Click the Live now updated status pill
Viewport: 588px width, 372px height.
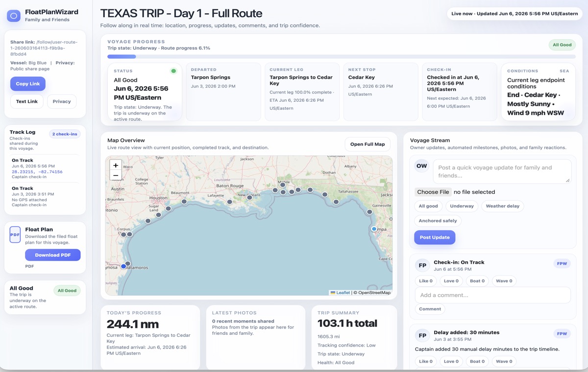pos(514,14)
